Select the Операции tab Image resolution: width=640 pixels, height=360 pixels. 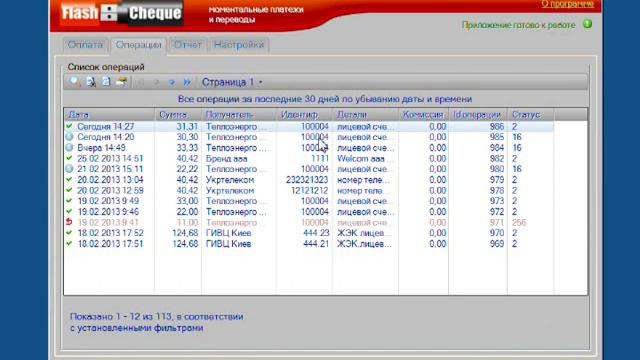(x=138, y=45)
